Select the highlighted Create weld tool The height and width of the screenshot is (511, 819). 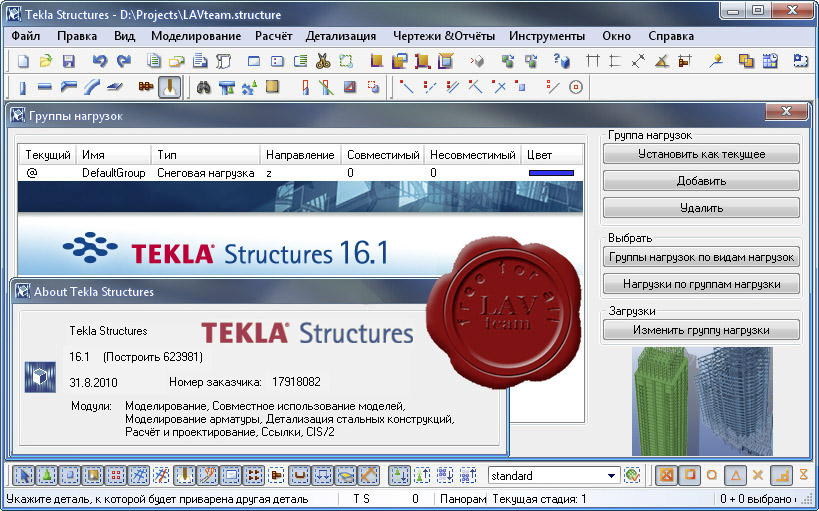pos(169,87)
